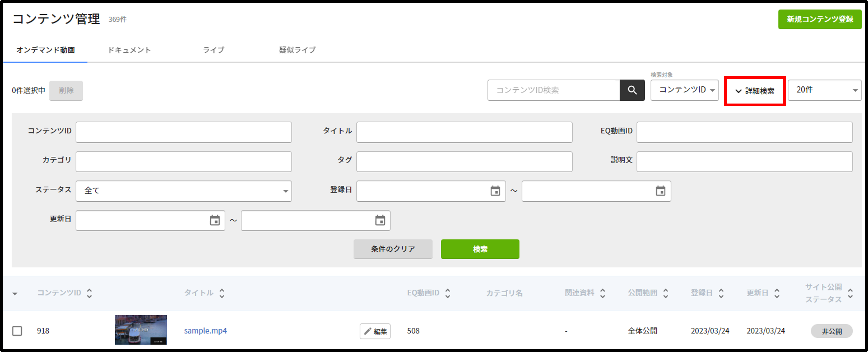Screen dimensions: 868x352
Task: Sort by 関連資料 column arrows
Action: point(602,293)
